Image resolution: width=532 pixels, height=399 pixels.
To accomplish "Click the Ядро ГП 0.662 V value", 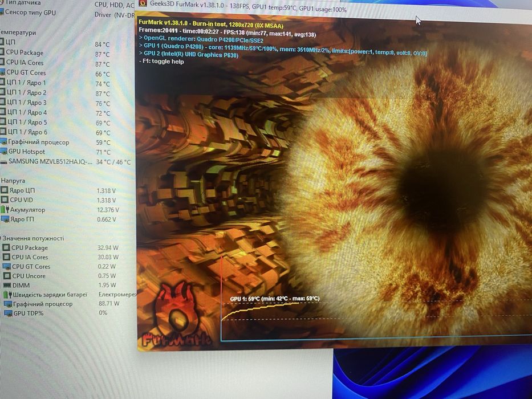I will coord(107,219).
